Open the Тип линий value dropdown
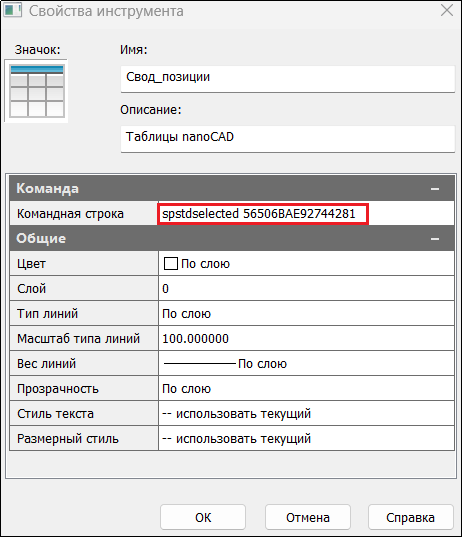Image resolution: width=463 pixels, height=538 pixels. (x=306, y=314)
